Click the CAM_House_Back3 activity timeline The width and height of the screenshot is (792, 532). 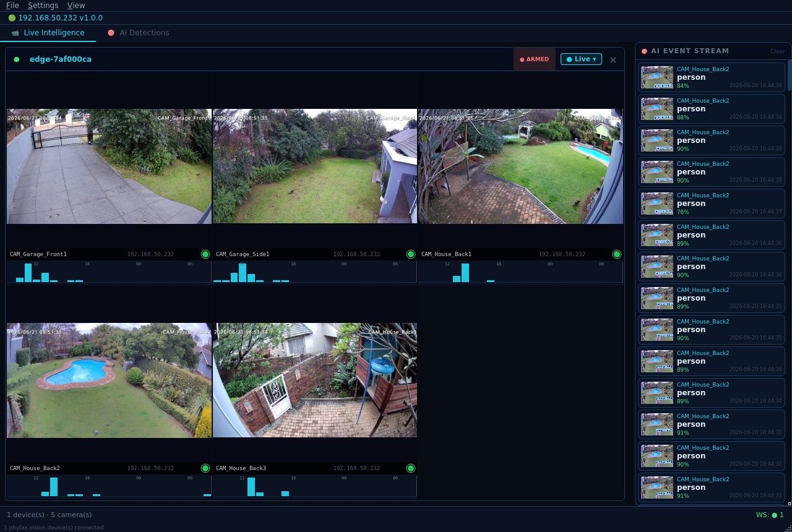(x=314, y=486)
